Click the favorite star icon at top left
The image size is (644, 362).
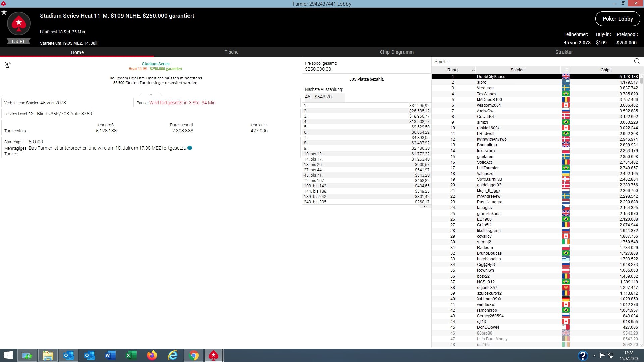coord(4,12)
